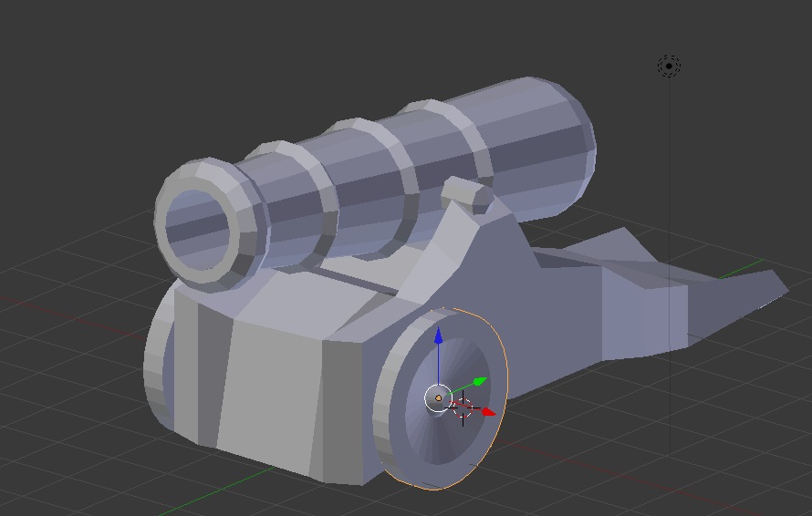
Task: Select the wheel on the far left side
Action: tap(159, 365)
